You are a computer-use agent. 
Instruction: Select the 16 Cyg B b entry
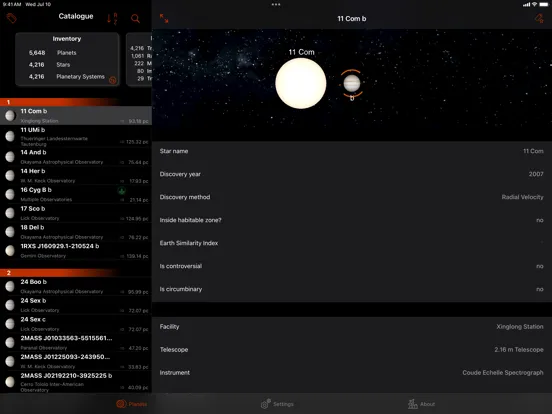[x=76, y=194]
